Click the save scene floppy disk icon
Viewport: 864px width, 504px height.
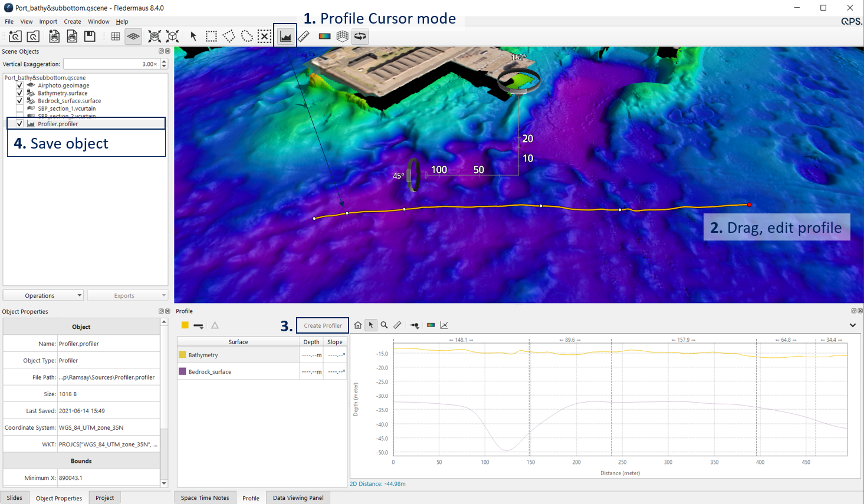90,37
